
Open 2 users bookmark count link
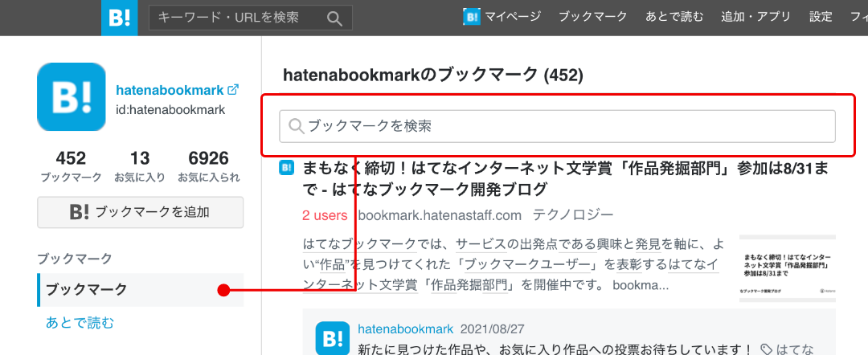(325, 215)
